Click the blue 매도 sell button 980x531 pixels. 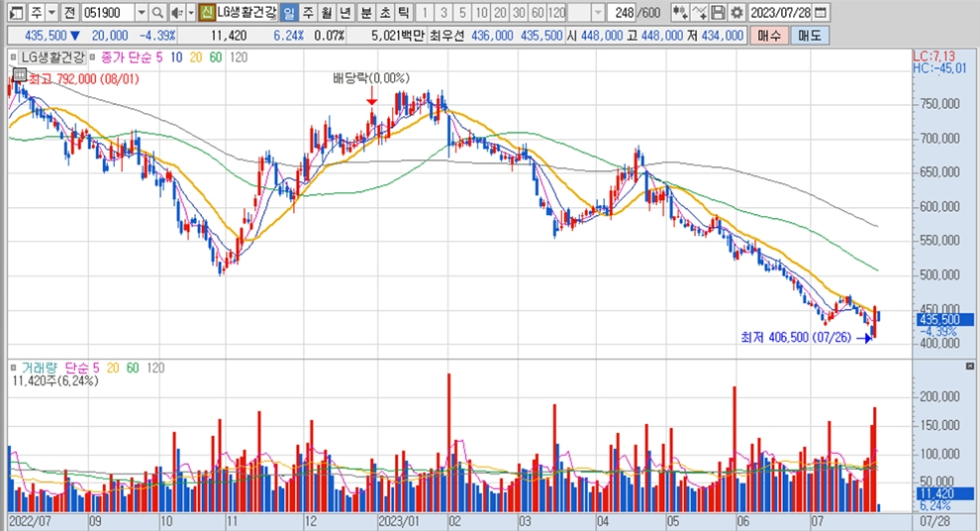click(809, 36)
